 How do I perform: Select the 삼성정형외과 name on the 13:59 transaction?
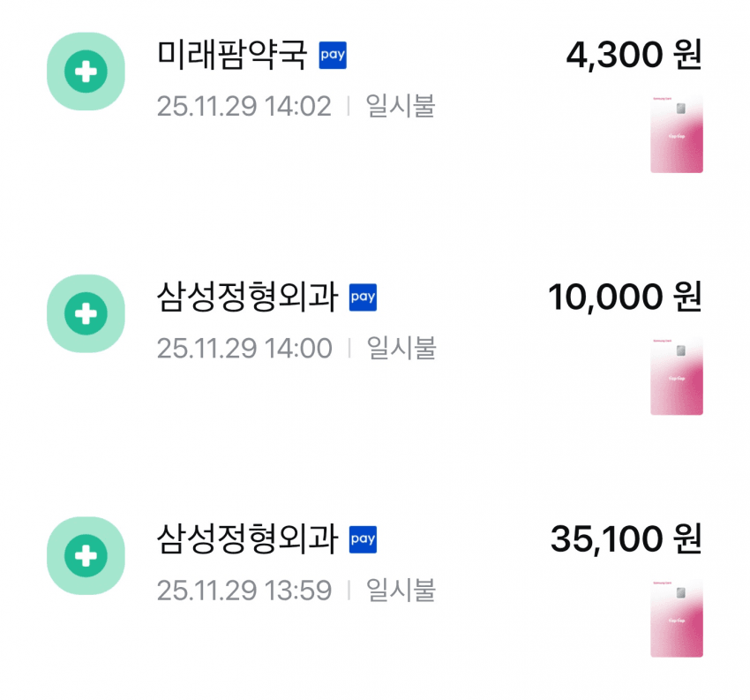pyautogui.click(x=248, y=539)
